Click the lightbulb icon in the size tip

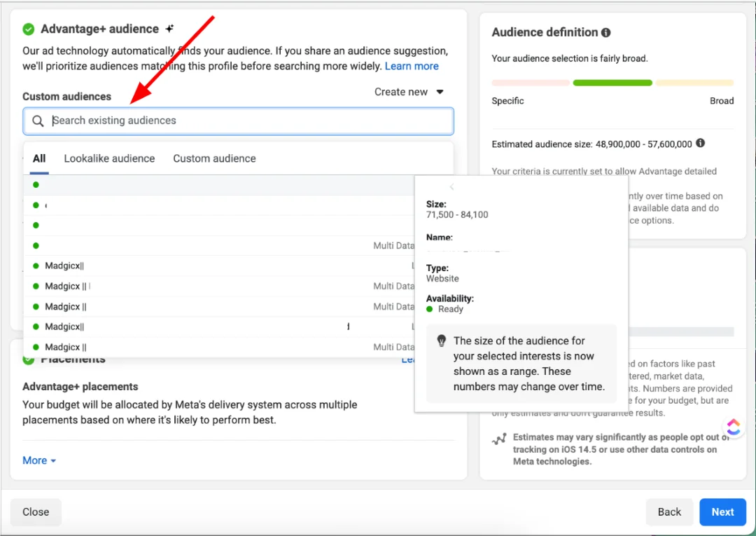(x=441, y=341)
